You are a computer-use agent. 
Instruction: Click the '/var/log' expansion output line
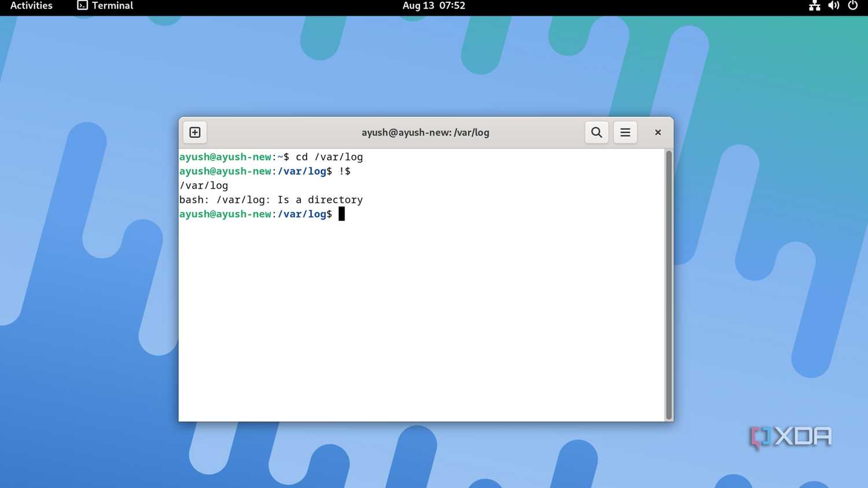(204, 186)
